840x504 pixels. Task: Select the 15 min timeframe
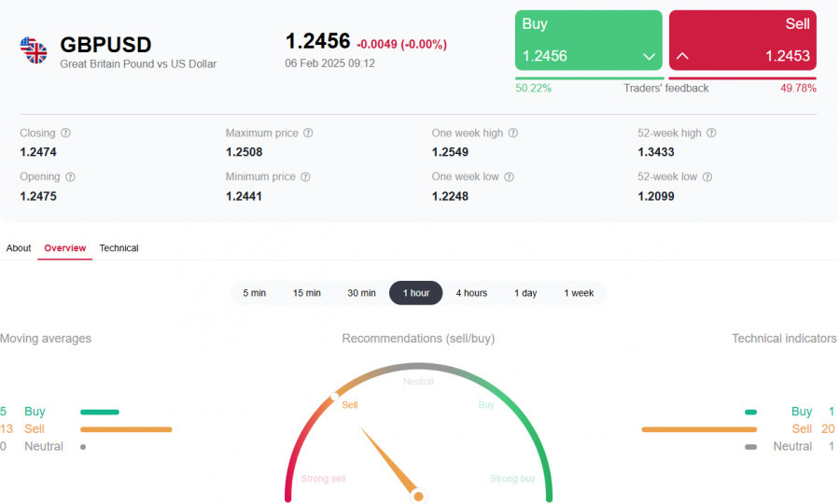pyautogui.click(x=306, y=293)
